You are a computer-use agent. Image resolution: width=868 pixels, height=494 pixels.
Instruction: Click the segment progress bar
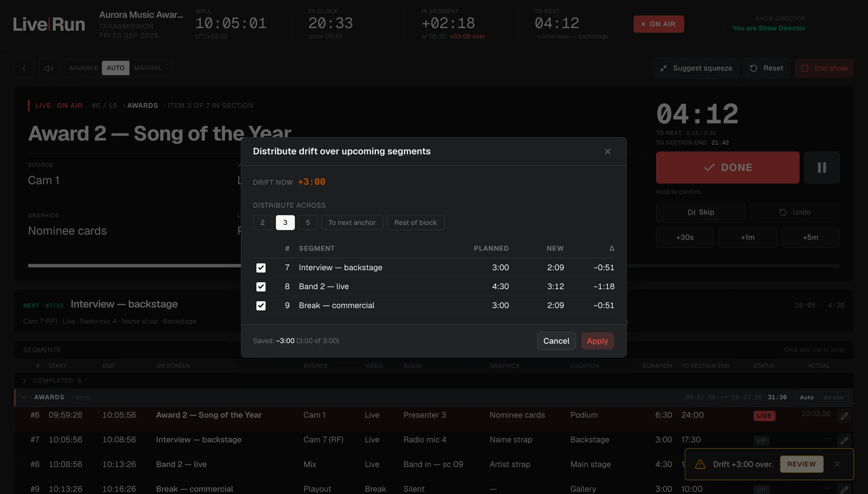(434, 266)
